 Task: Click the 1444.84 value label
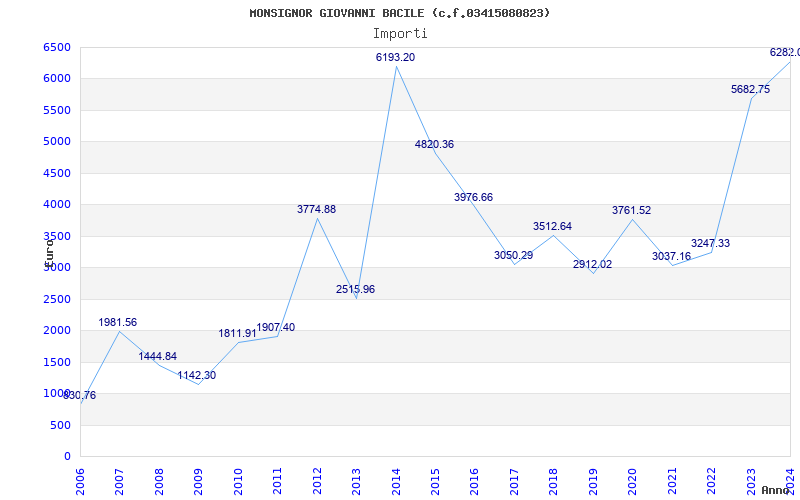158,357
